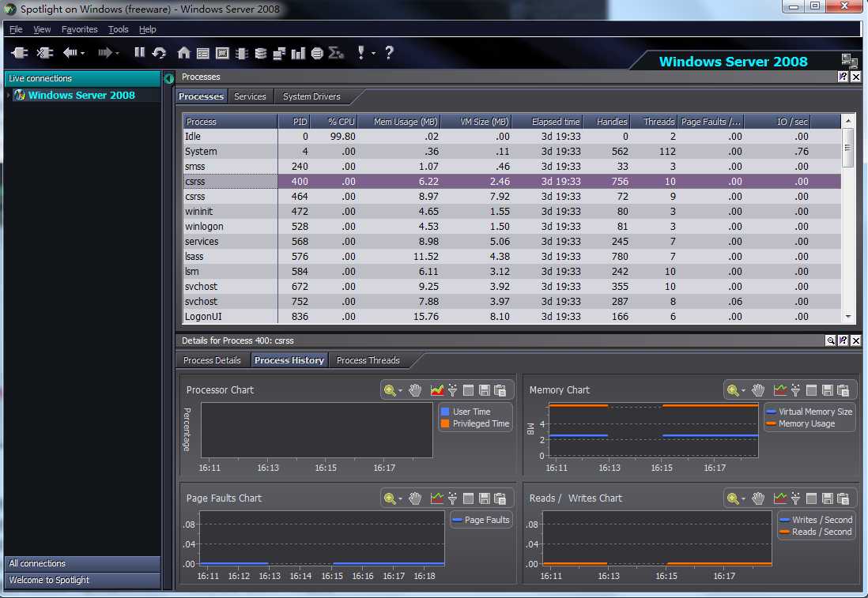Toggle chart style icon in Processor Chart
868x598 pixels.
tap(437, 390)
